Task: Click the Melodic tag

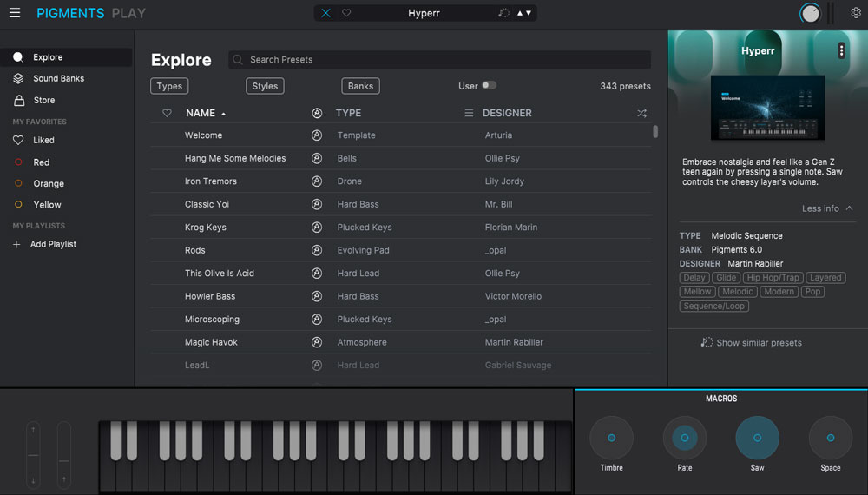Action: point(737,292)
